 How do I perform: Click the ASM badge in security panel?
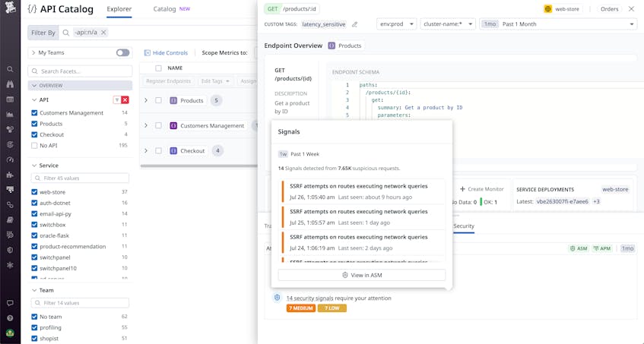(x=579, y=248)
